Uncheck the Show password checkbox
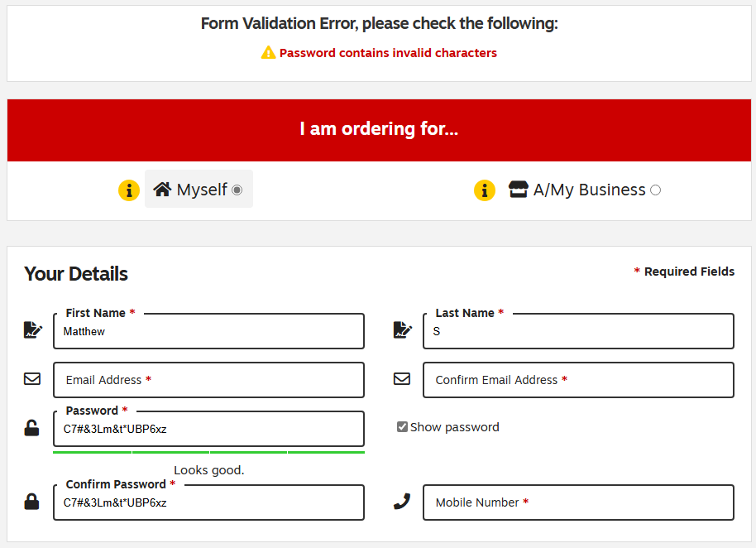 coord(402,426)
